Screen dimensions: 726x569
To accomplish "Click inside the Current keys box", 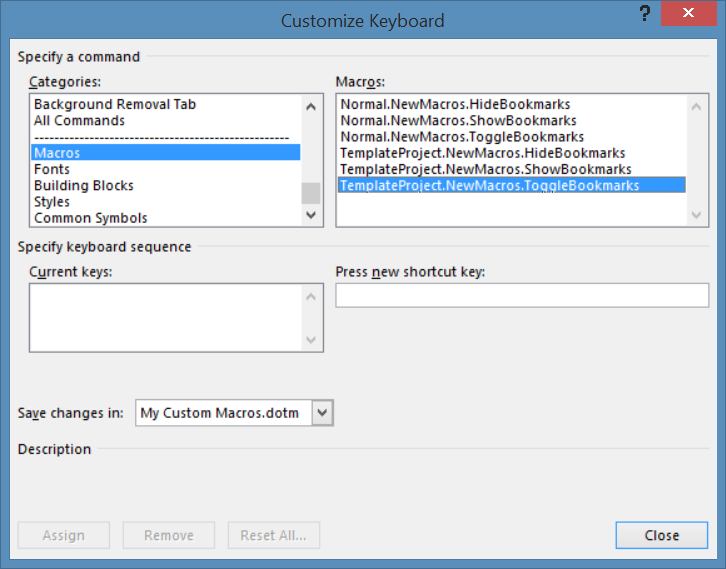I will pyautogui.click(x=165, y=317).
